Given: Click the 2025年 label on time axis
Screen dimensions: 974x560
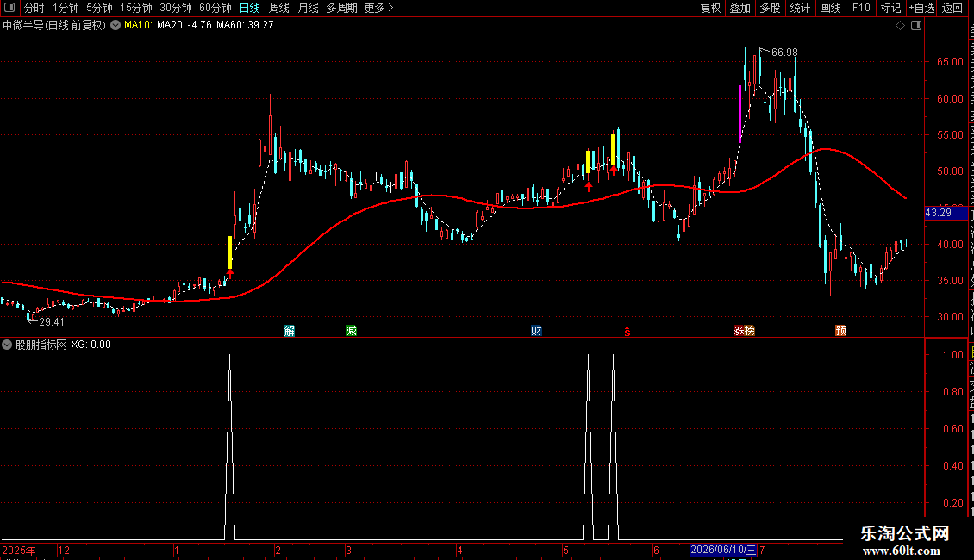Looking at the screenshot, I should [19, 550].
